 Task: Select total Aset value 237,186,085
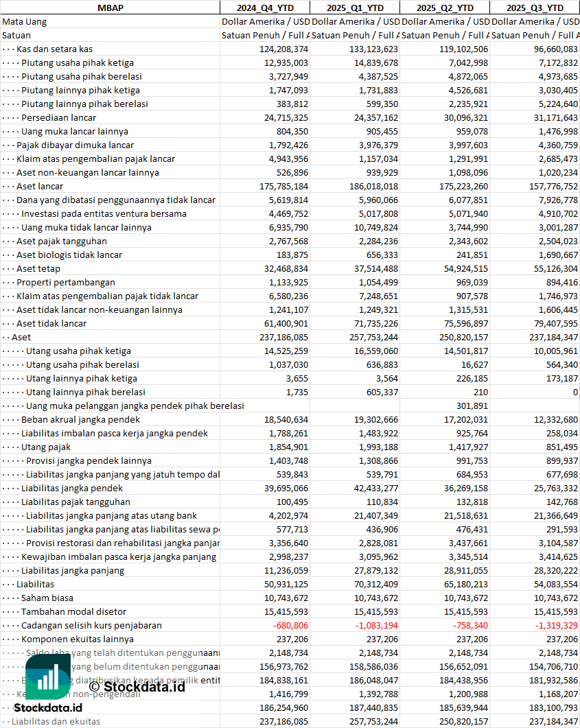283,337
